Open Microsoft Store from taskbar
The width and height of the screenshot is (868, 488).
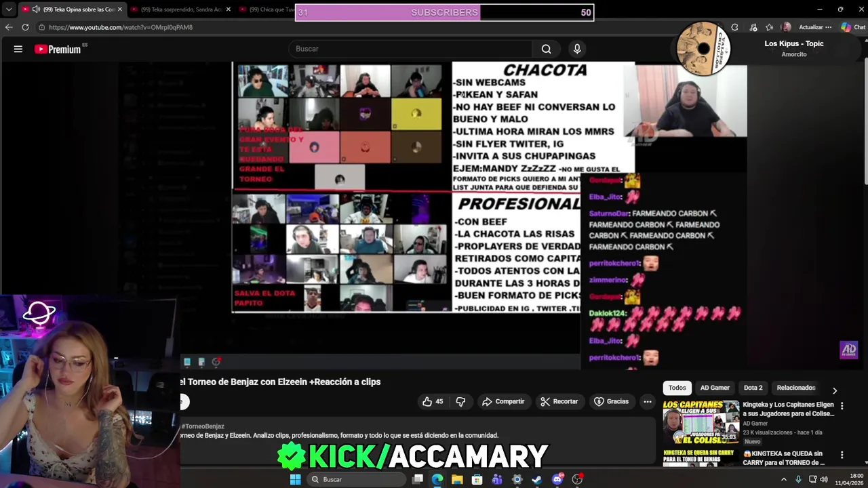pos(477,479)
